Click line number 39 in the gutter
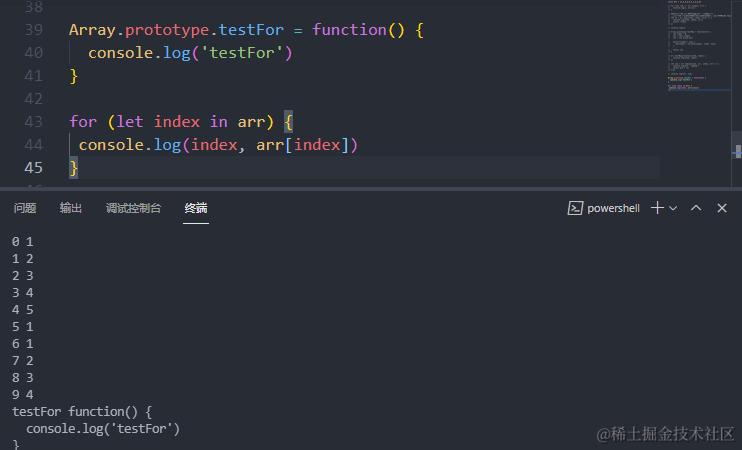The width and height of the screenshot is (742, 450). 34,30
